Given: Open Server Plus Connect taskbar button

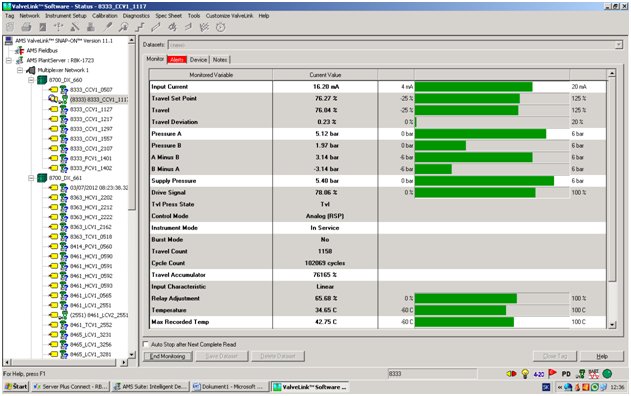Looking at the screenshot, I should (70, 387).
